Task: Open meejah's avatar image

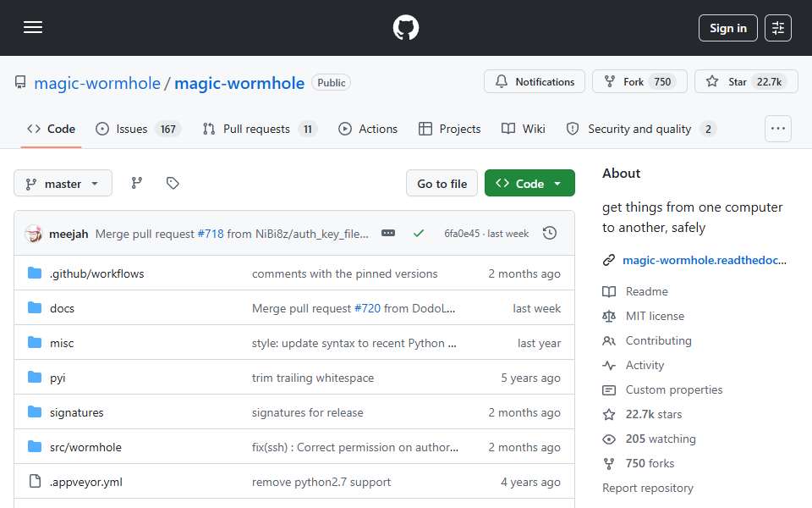Action: (34, 234)
